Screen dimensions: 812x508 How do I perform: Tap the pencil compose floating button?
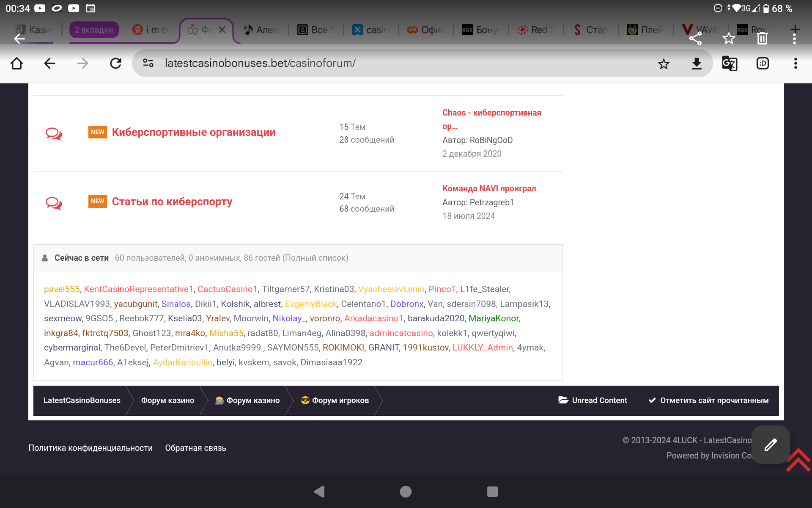click(x=770, y=444)
